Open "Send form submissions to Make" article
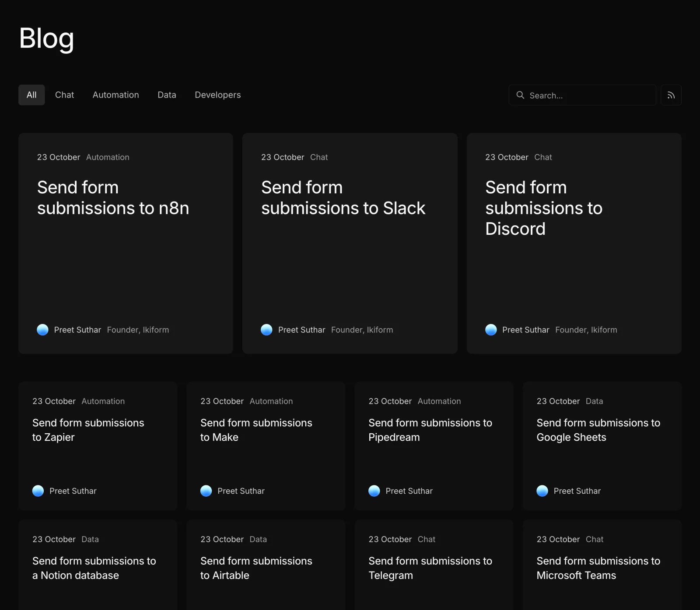700x610 pixels. [x=256, y=430]
